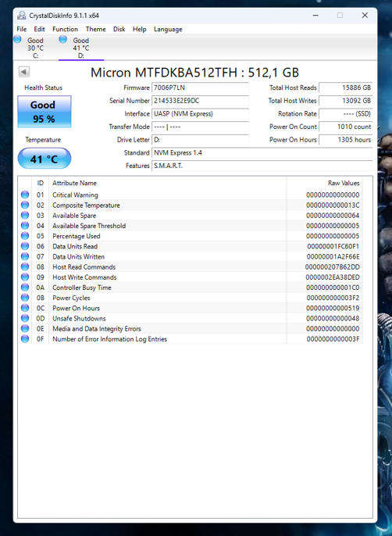Viewport: 392px width, 536px height.
Task: Click the Total Host Reads value 15886 GB
Action: (345, 88)
